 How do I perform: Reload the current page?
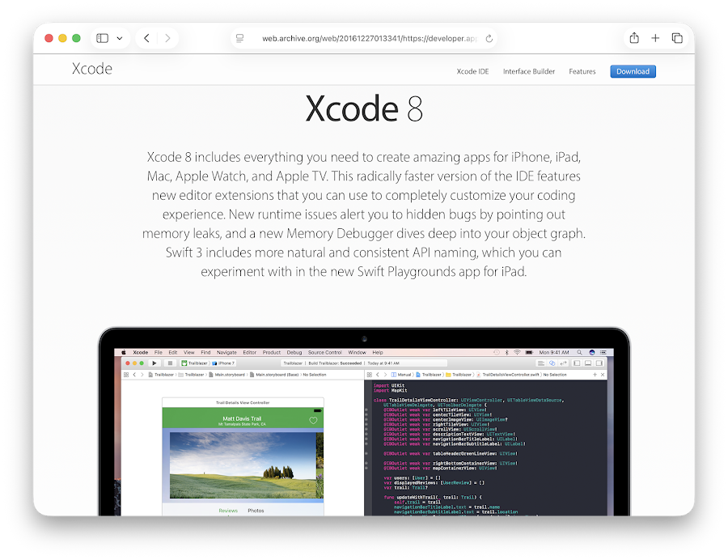pos(489,39)
